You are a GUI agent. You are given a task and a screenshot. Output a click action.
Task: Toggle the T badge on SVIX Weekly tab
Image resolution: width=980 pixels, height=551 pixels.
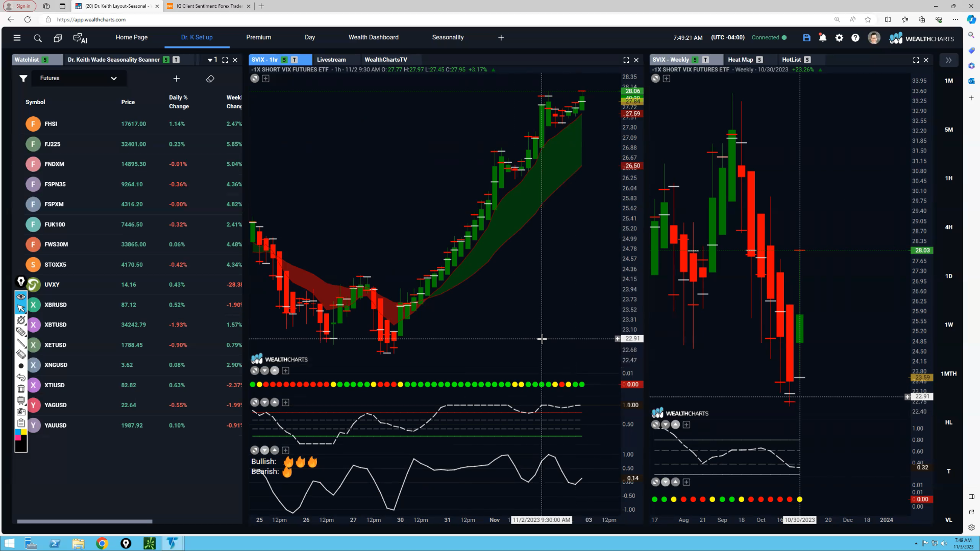[705, 60]
